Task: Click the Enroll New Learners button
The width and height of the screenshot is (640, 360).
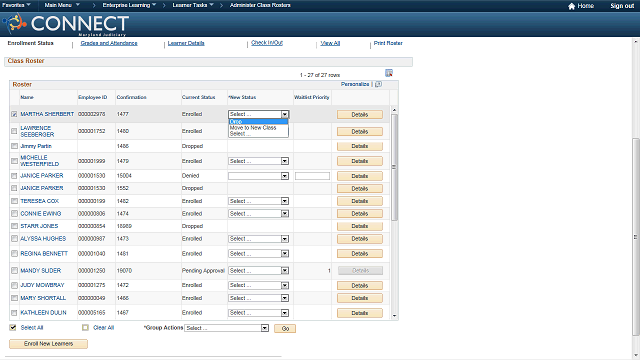Action: (x=48, y=344)
